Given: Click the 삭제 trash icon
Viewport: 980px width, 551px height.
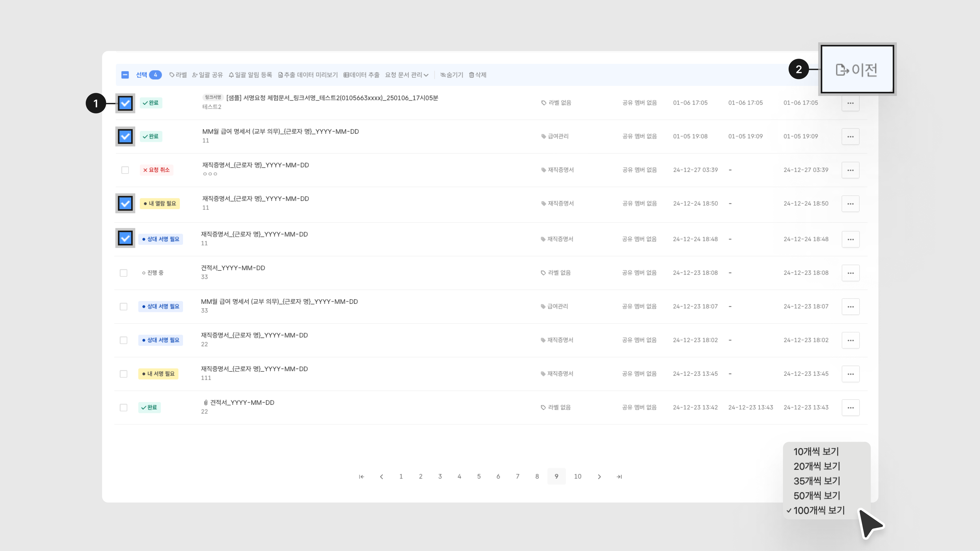Looking at the screenshot, I should 471,75.
